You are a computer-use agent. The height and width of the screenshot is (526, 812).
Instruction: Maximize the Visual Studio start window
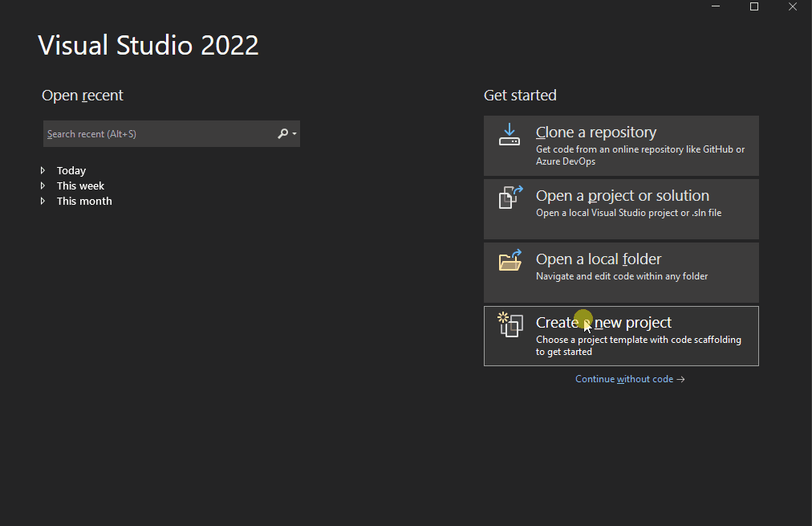tap(754, 7)
